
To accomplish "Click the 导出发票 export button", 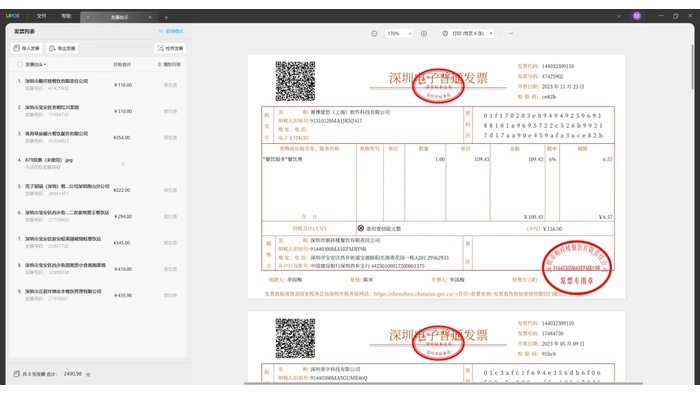I will click(62, 48).
